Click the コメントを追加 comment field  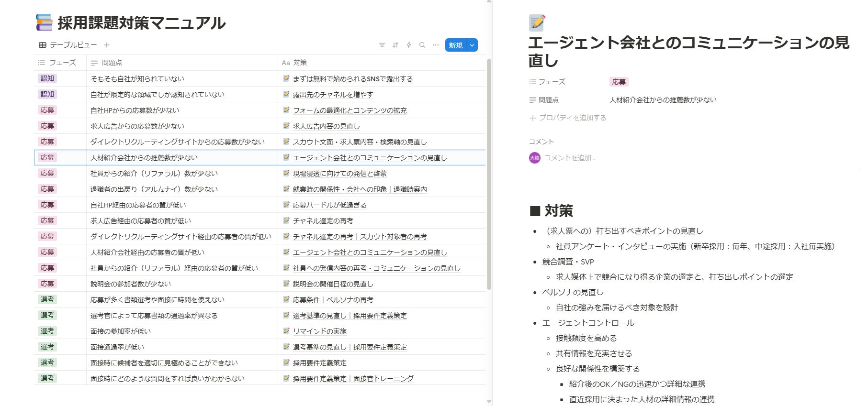tap(570, 157)
